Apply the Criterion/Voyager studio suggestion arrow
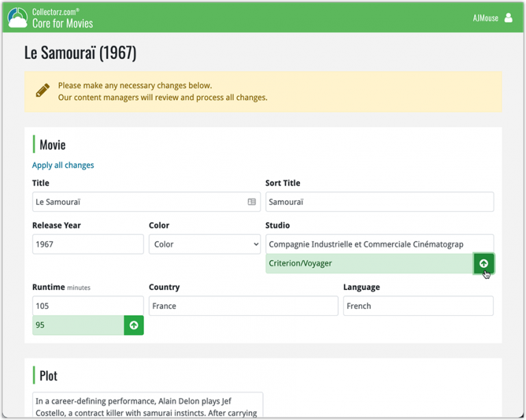The height and width of the screenshot is (420, 526). tap(484, 263)
